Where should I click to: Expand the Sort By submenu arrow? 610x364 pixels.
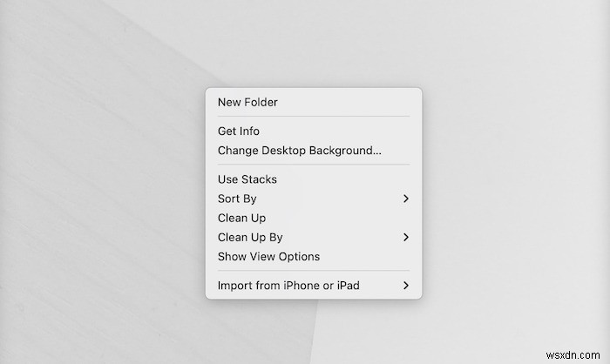point(406,199)
